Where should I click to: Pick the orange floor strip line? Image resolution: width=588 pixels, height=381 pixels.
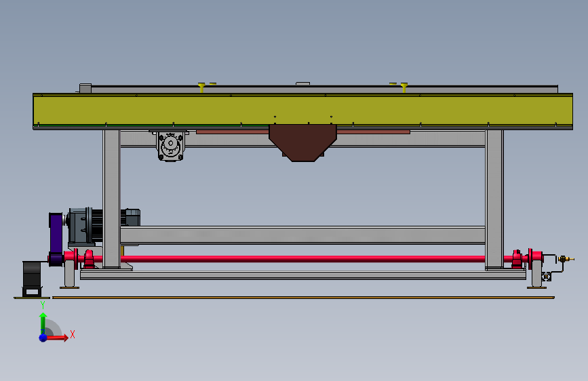(303, 298)
